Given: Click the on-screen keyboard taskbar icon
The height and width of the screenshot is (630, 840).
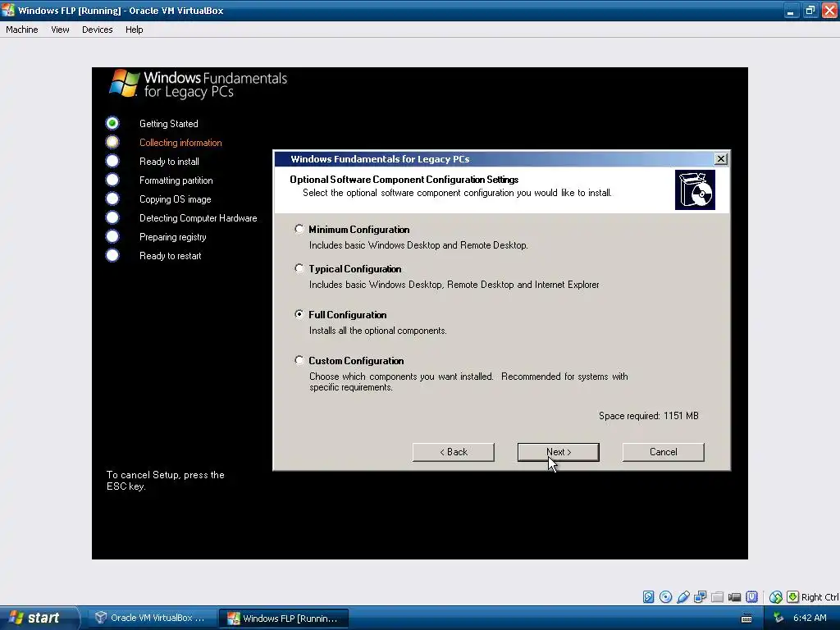Looking at the screenshot, I should point(746,619).
